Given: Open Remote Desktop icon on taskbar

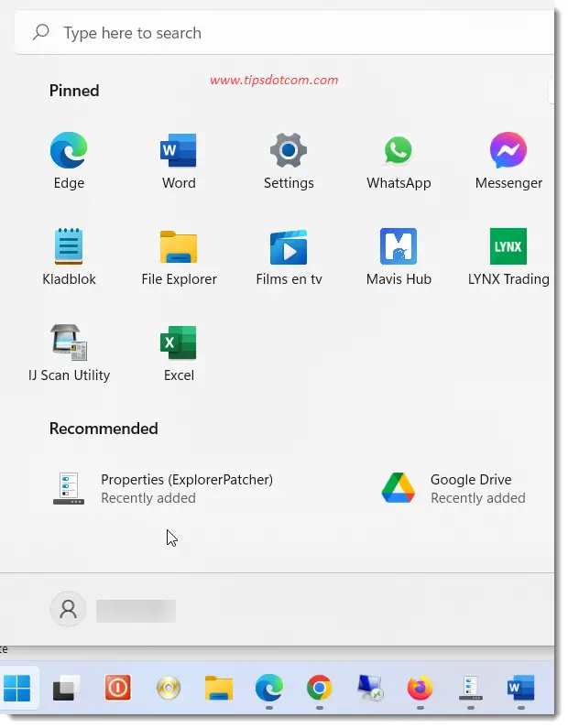Looking at the screenshot, I should pos(370,688).
